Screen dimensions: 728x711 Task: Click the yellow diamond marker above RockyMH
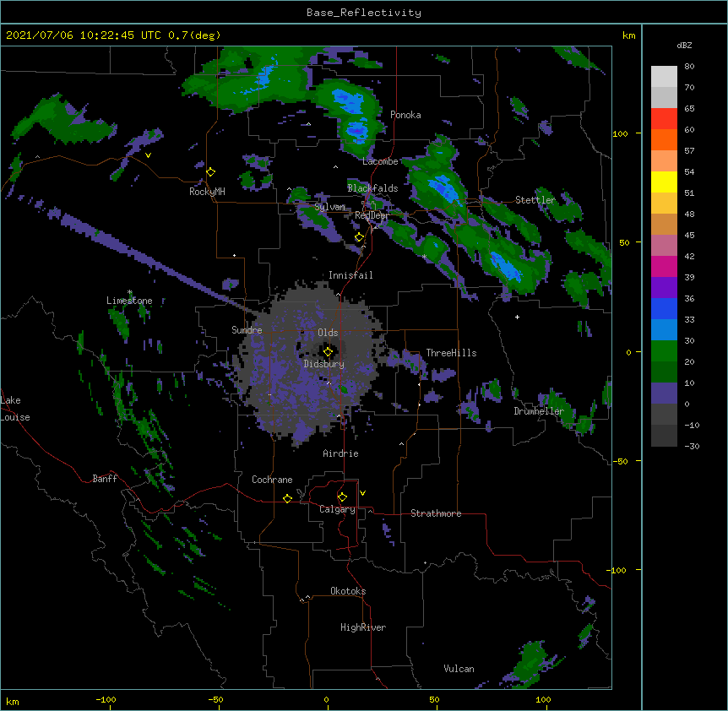coord(211,172)
